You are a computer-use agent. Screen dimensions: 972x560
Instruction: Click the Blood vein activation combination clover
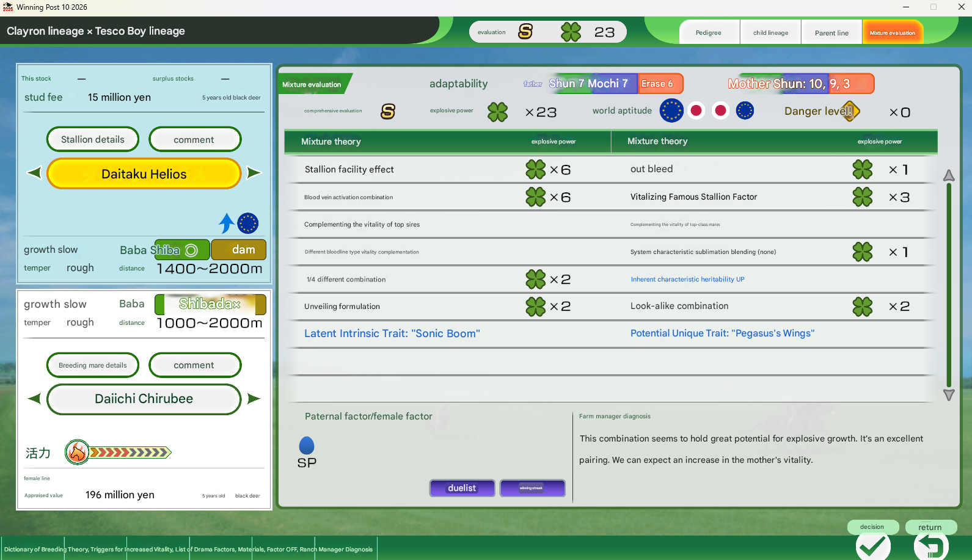pos(536,197)
